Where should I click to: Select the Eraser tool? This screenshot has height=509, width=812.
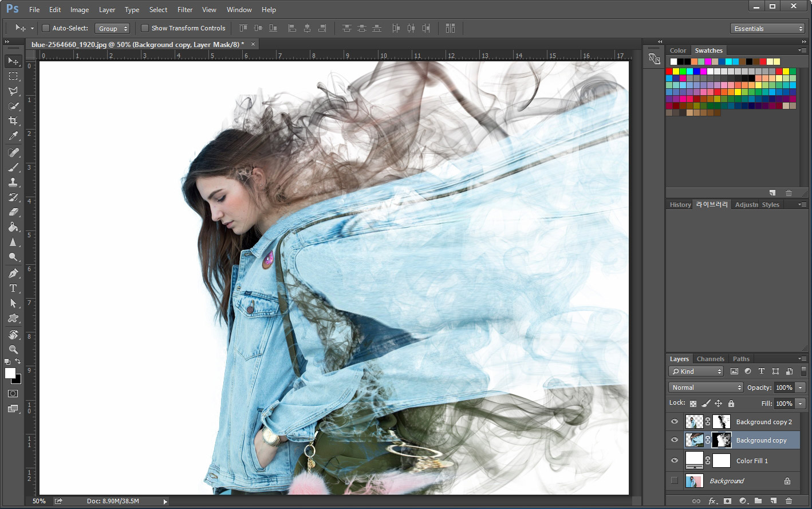tap(13, 212)
